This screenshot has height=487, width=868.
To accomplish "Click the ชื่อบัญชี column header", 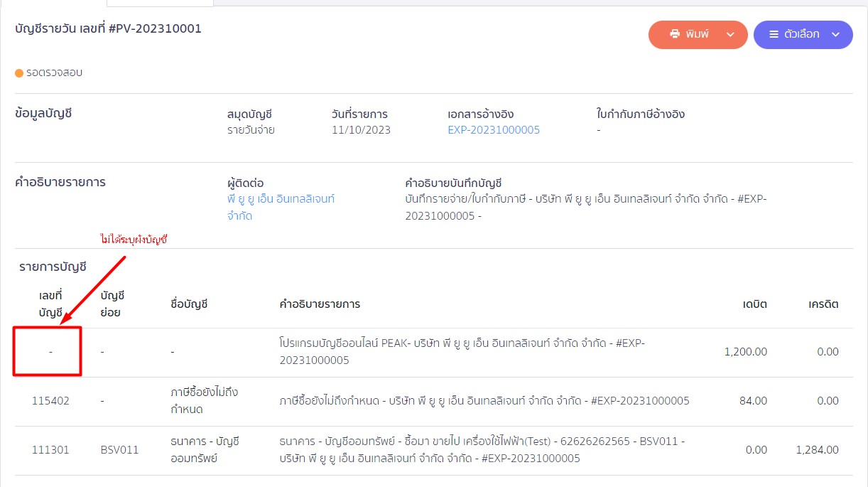I will (189, 304).
